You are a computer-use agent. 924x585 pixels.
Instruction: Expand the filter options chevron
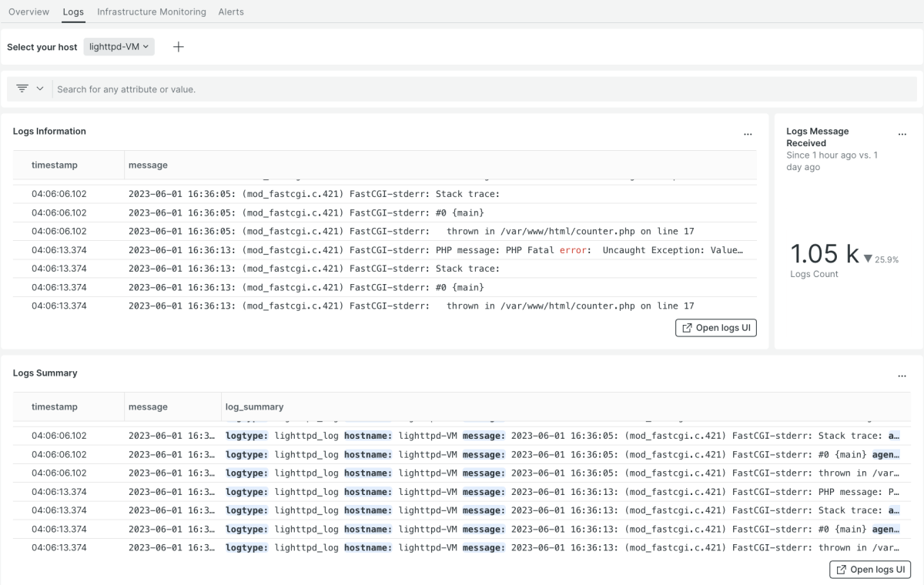click(40, 89)
